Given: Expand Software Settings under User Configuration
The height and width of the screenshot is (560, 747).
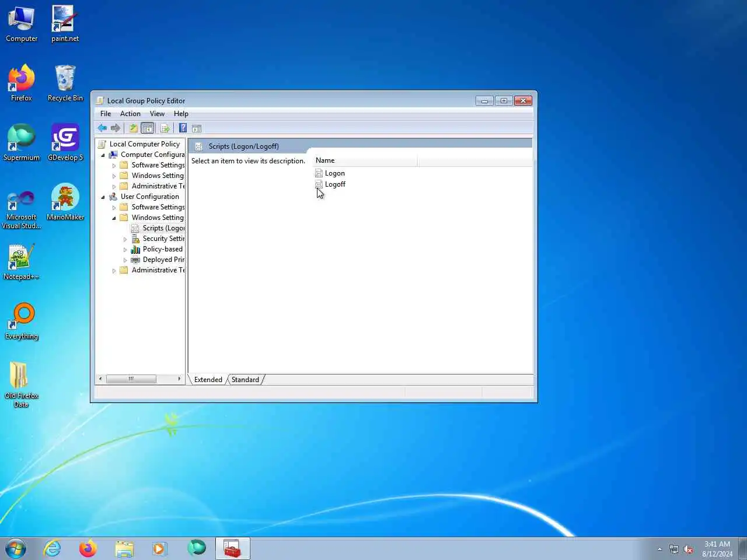Looking at the screenshot, I should click(114, 208).
